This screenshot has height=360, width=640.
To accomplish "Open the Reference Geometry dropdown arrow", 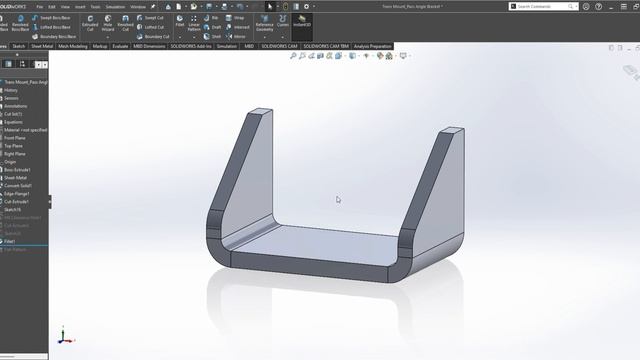I will pyautogui.click(x=264, y=37).
